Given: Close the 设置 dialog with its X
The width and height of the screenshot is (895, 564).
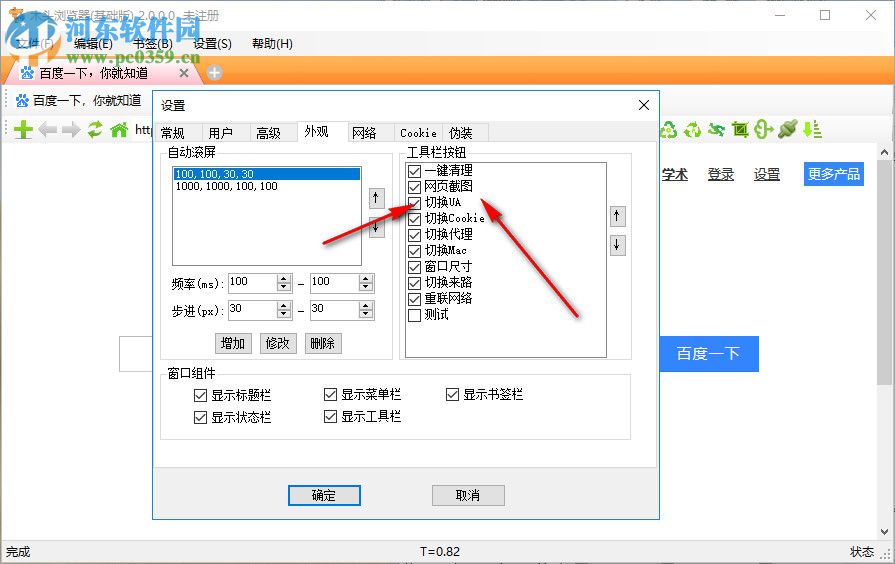Looking at the screenshot, I should click(x=644, y=105).
